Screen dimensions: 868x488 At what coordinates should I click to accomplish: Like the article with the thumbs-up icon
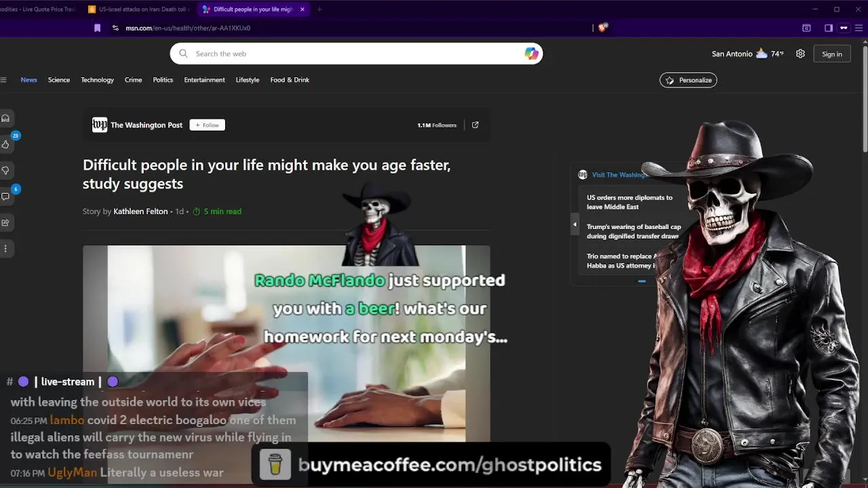point(5,144)
